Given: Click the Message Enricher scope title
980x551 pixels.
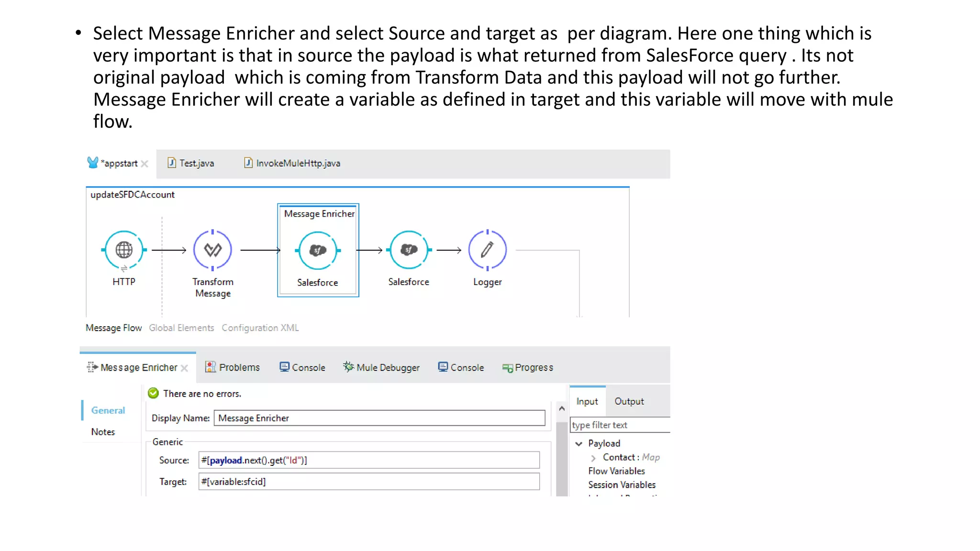Looking at the screenshot, I should point(319,214).
